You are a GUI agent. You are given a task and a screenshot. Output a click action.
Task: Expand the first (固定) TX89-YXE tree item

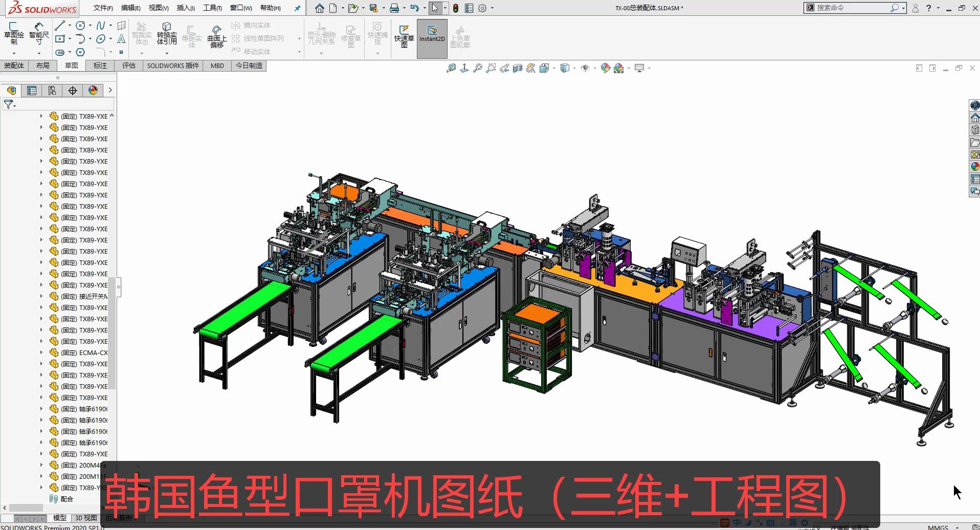41,116
